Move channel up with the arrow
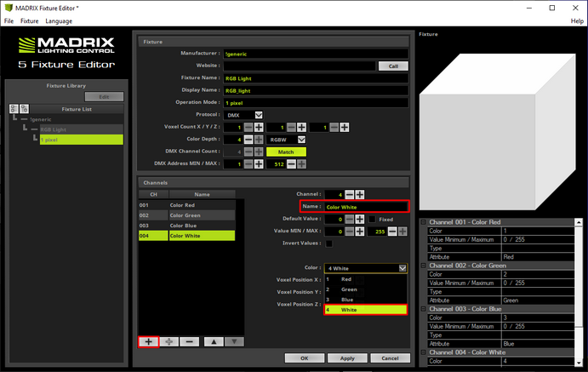Viewport: 588px width, 372px height. (214, 341)
